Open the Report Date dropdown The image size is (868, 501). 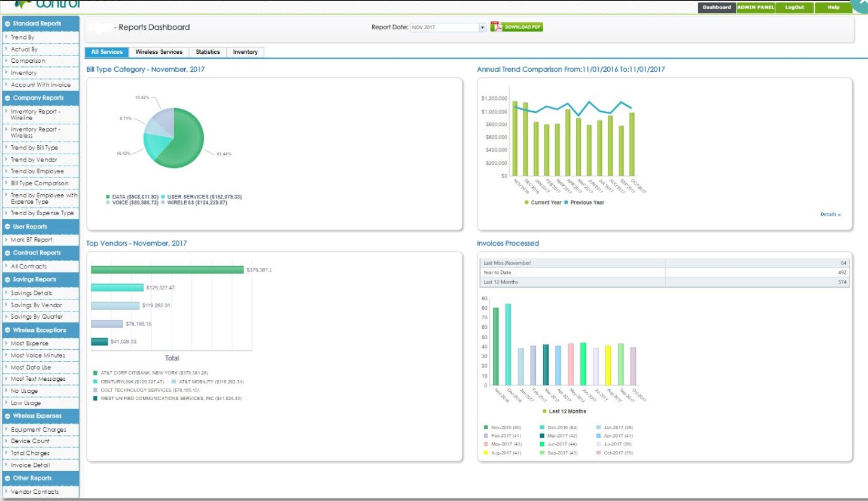pyautogui.click(x=482, y=28)
